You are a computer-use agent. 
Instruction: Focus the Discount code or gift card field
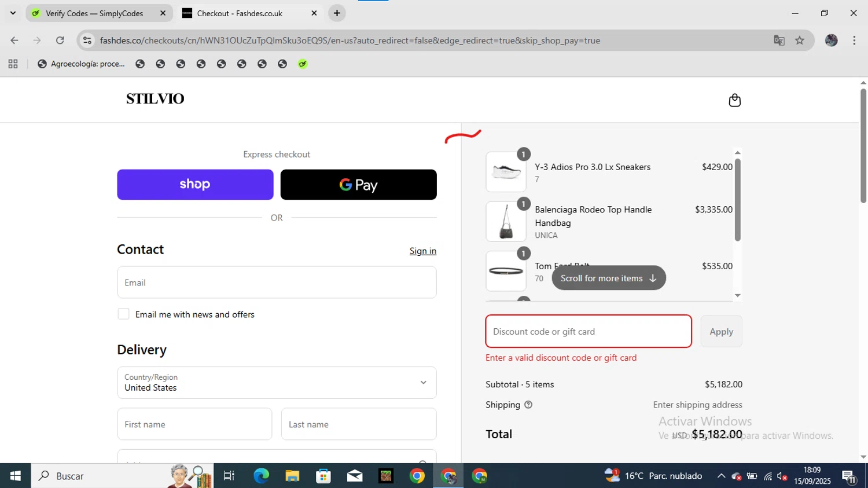point(589,331)
